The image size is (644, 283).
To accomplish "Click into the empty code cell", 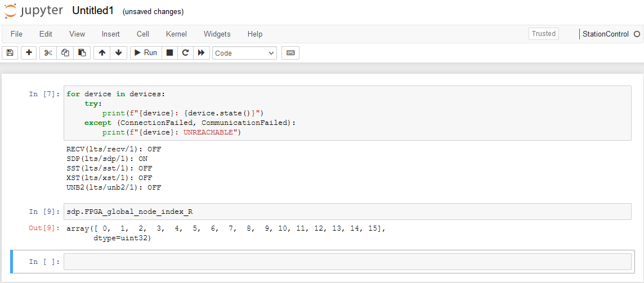I will 347,262.
